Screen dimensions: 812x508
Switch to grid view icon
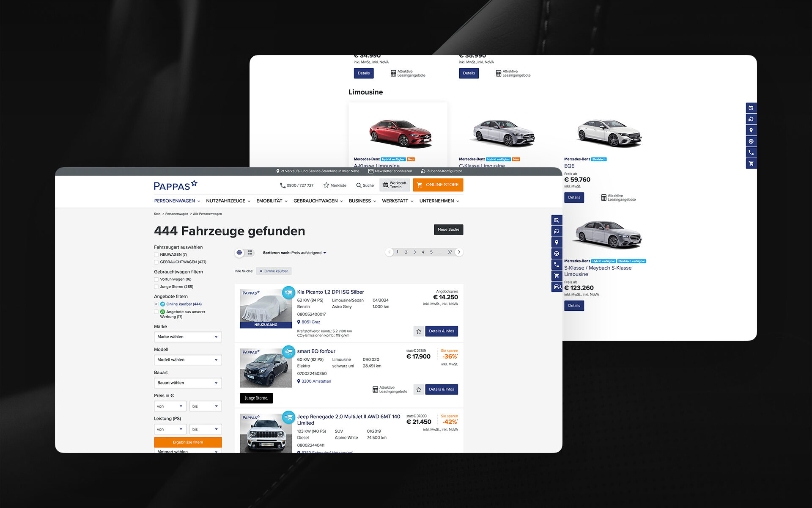coord(250,253)
